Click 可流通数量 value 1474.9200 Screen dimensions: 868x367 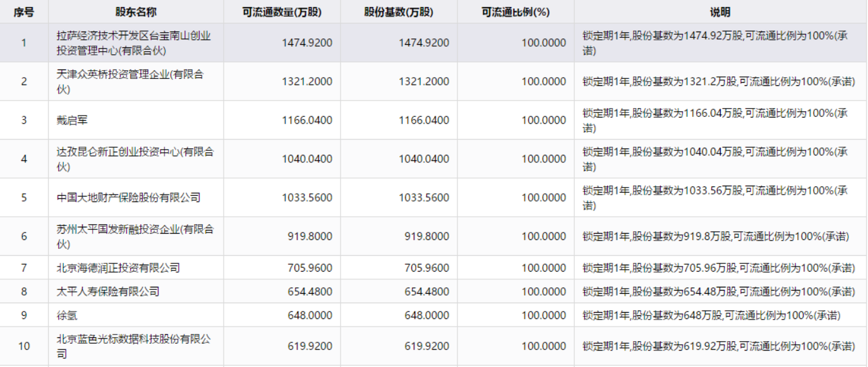coord(307,43)
